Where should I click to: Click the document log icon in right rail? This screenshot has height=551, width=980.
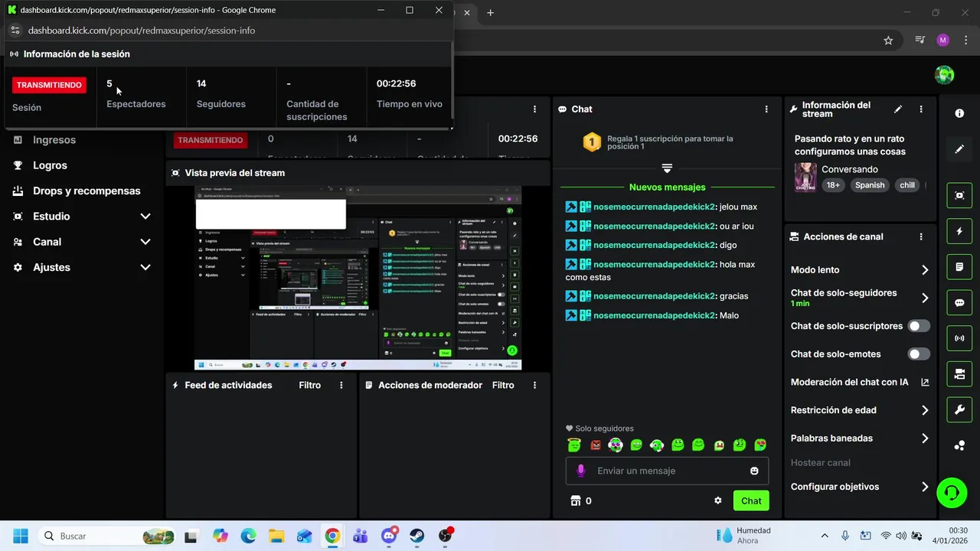point(959,267)
